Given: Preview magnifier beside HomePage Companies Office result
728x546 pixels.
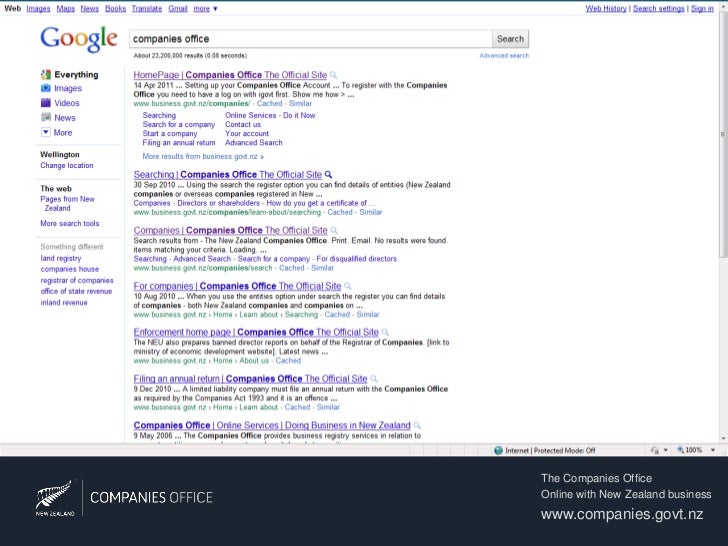Looking at the screenshot, I should click(x=333, y=75).
